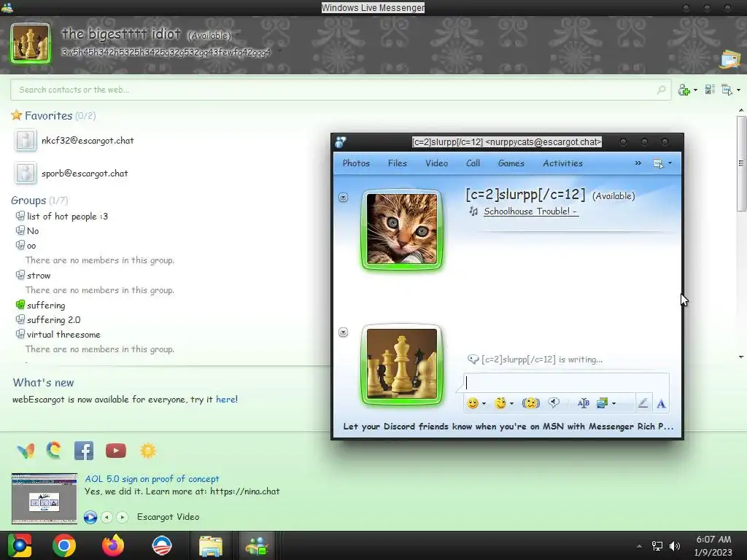Edit the personal message text in header

tap(166, 52)
